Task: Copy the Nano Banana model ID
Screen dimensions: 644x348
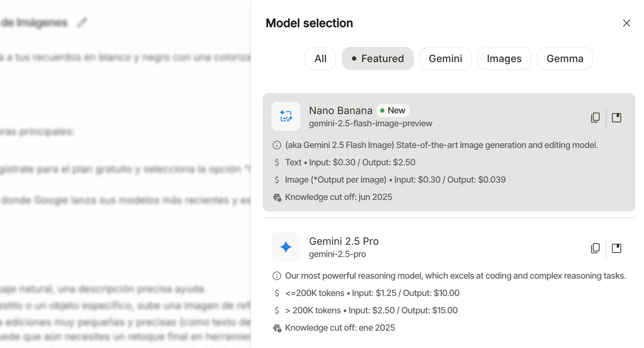Action: click(x=595, y=117)
